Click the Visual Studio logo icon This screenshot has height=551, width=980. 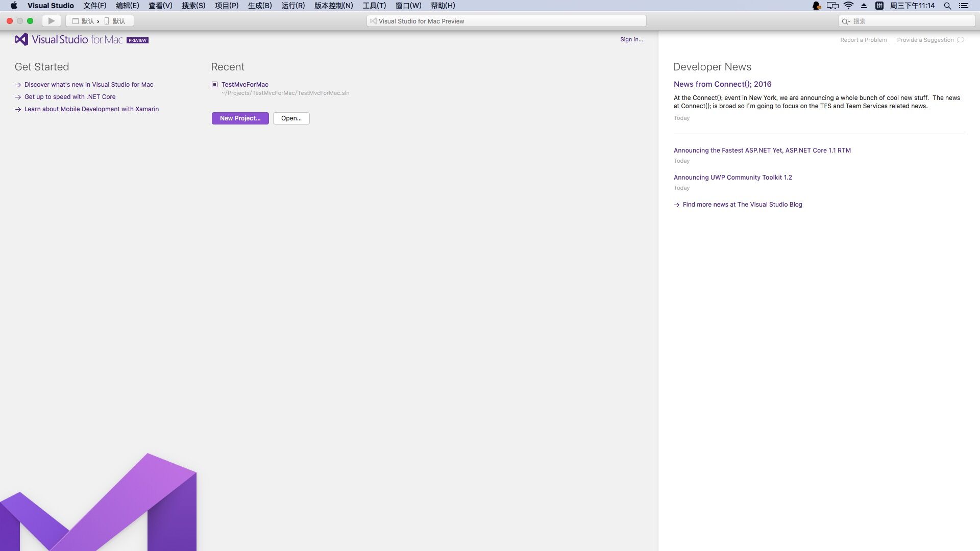pos(21,39)
